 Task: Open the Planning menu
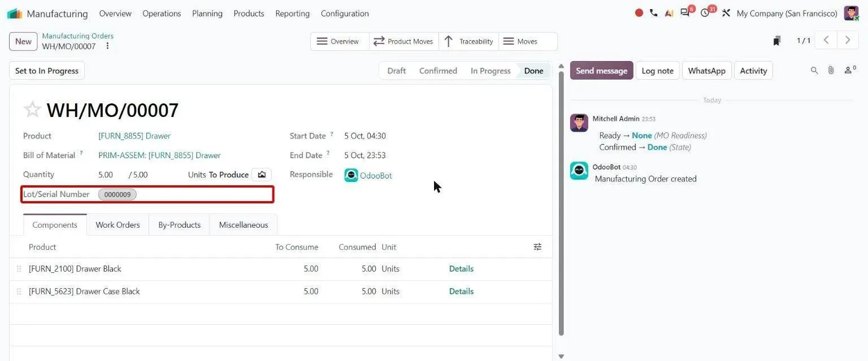[x=207, y=14]
